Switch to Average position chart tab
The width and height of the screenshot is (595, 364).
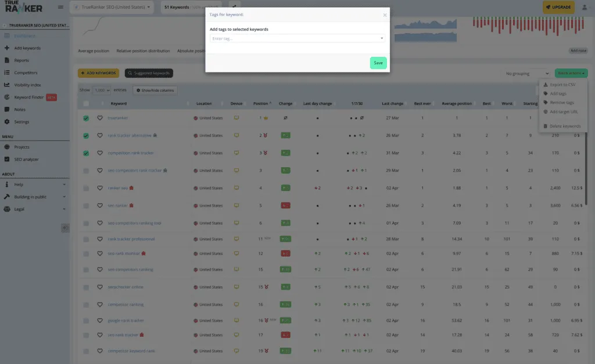94,51
